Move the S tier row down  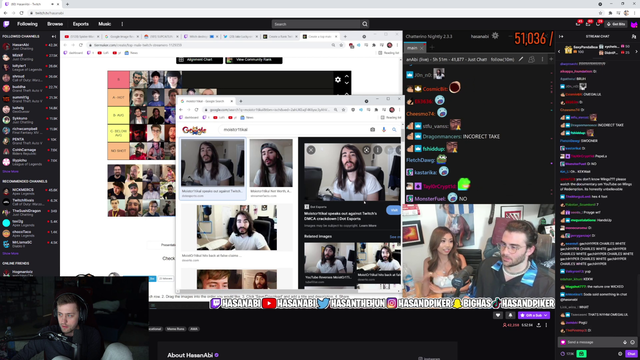click(347, 83)
